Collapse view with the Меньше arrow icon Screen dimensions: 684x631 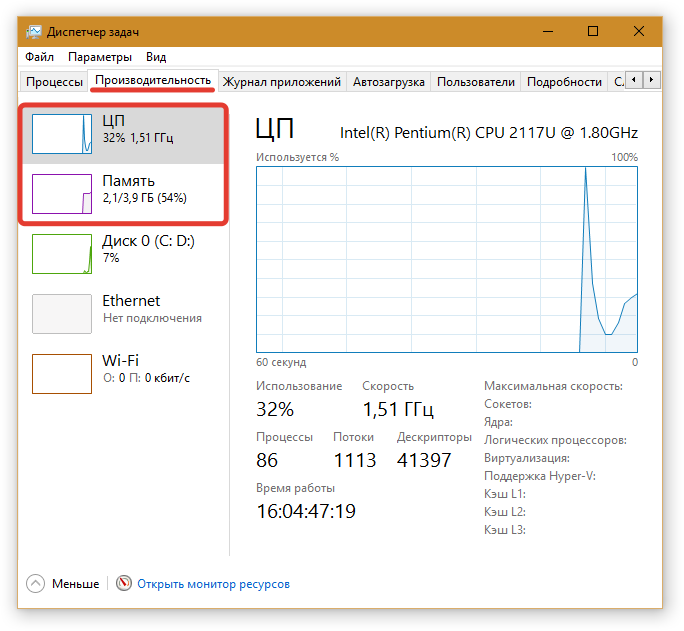pos(36,583)
